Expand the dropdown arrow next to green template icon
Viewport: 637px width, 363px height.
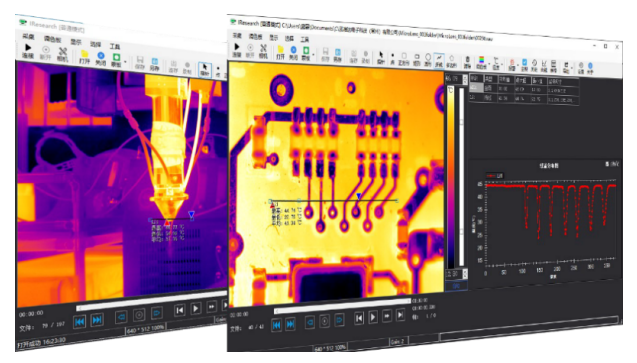coord(313,55)
